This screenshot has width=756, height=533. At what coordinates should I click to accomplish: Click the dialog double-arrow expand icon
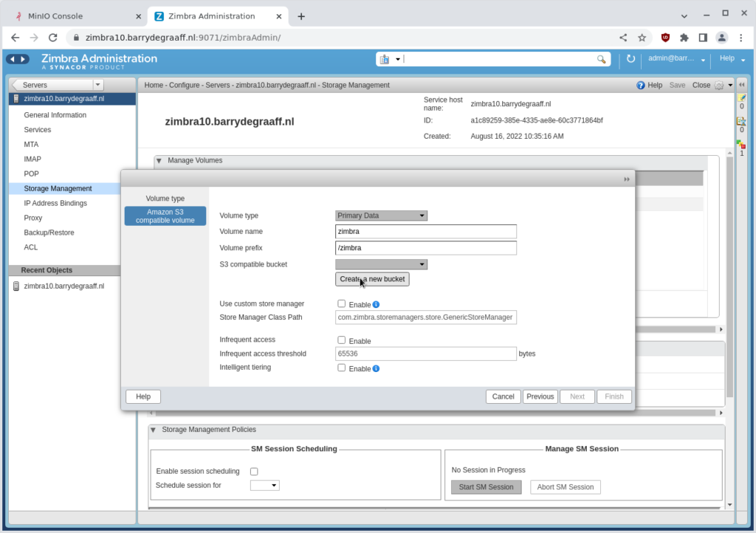click(x=626, y=179)
